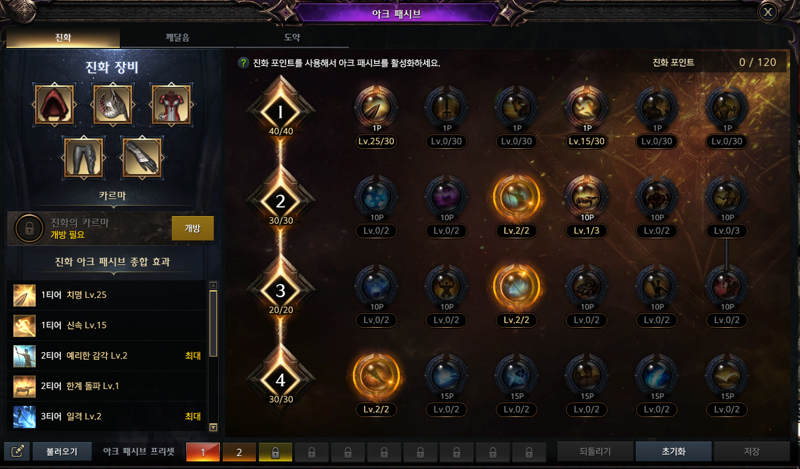800x469 pixels.
Task: Click the effects list scrollbar thumb
Action: click(213, 324)
